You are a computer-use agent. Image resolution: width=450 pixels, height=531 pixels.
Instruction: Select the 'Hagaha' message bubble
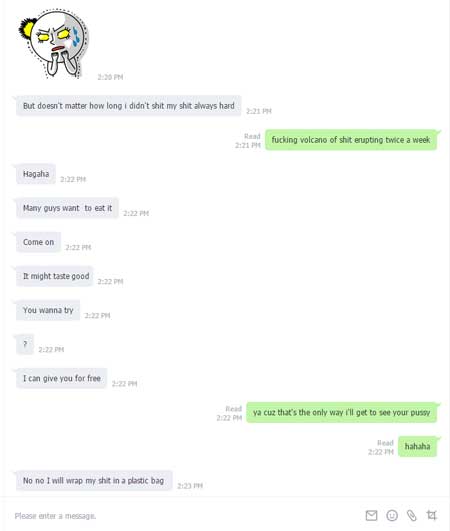click(x=36, y=174)
